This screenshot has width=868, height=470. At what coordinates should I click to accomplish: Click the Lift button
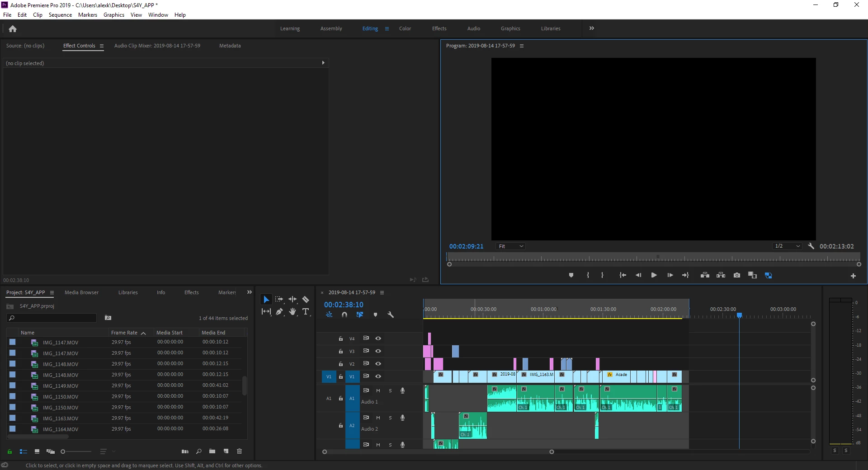click(x=705, y=275)
